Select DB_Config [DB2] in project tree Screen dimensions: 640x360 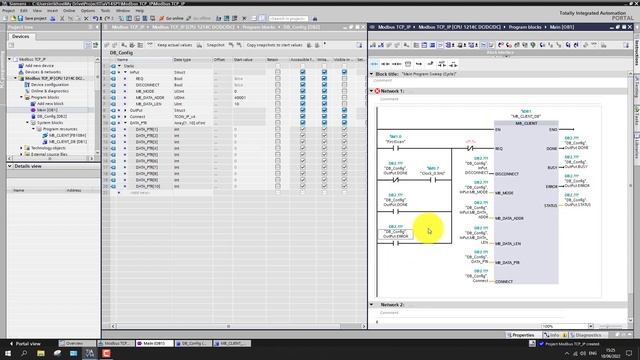52,116
